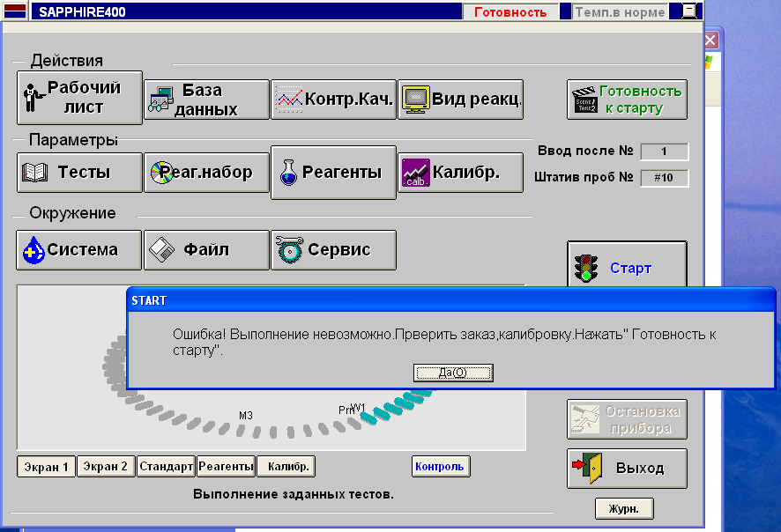Viewport: 781px width, 532px height.
Task: Click the Ввод после № field
Action: (x=664, y=151)
